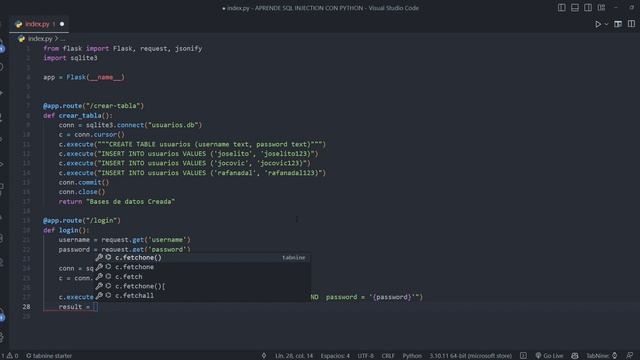The width and height of the screenshot is (640, 360).
Task: Click the location pin icon in status bar
Action: (264, 356)
